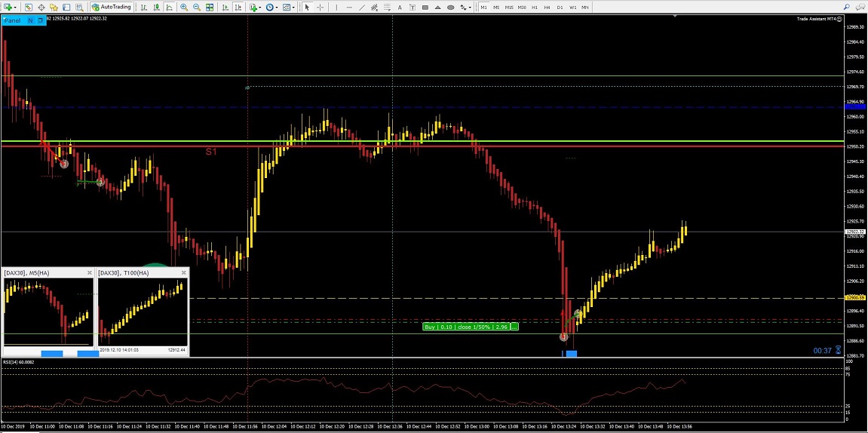Image resolution: width=868 pixels, height=433 pixels.
Task: Select the Equidistant Channel tool
Action: 375,8
